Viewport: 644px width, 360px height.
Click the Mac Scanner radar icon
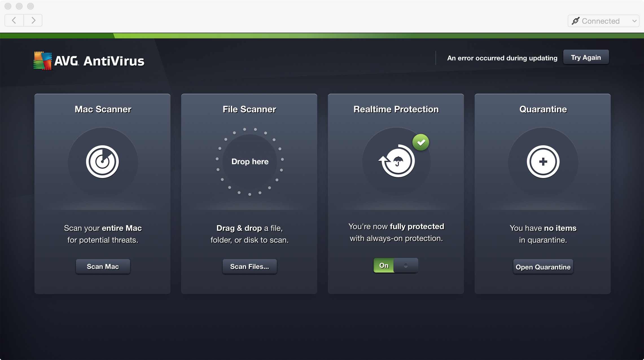(102, 161)
